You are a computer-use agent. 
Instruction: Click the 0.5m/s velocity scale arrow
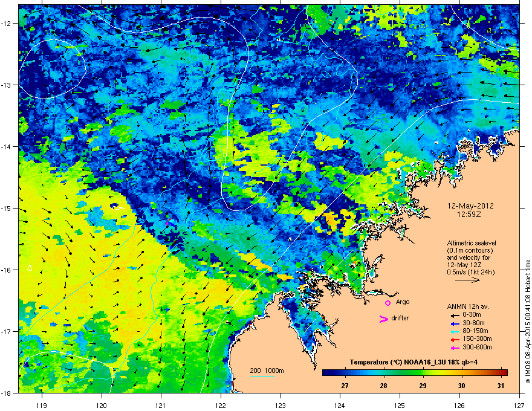pyautogui.click(x=467, y=280)
